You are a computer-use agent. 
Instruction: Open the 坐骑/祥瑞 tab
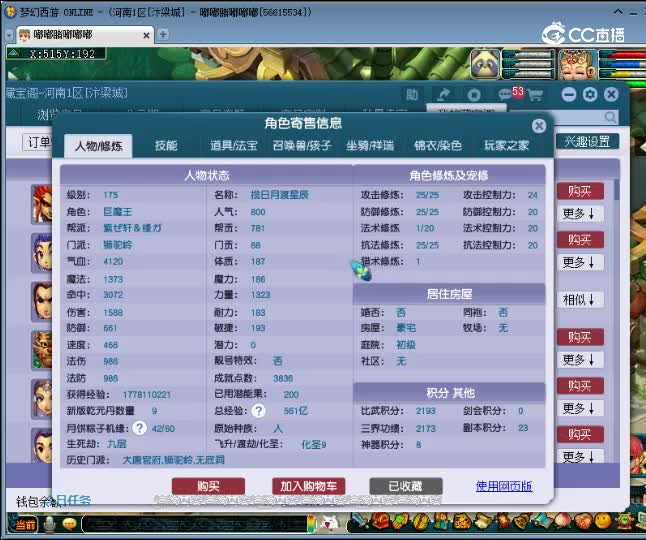tap(370, 145)
